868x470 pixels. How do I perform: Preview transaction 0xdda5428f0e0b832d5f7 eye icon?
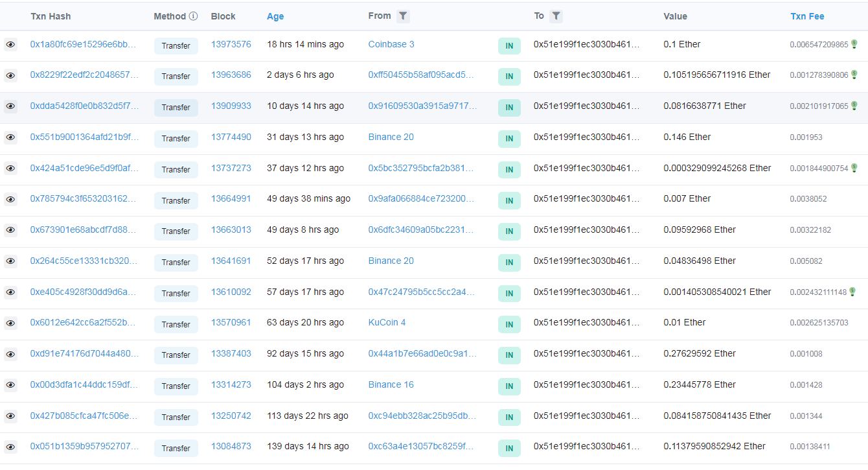pos(10,106)
